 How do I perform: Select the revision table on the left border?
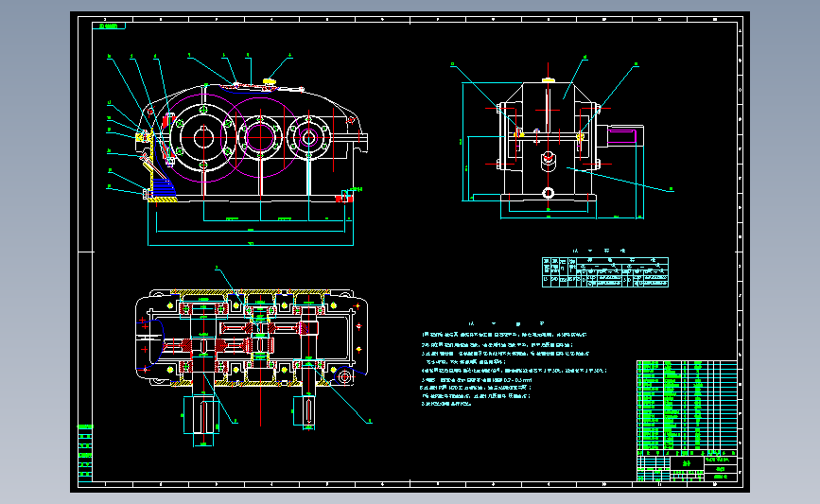pyautogui.click(x=85, y=453)
